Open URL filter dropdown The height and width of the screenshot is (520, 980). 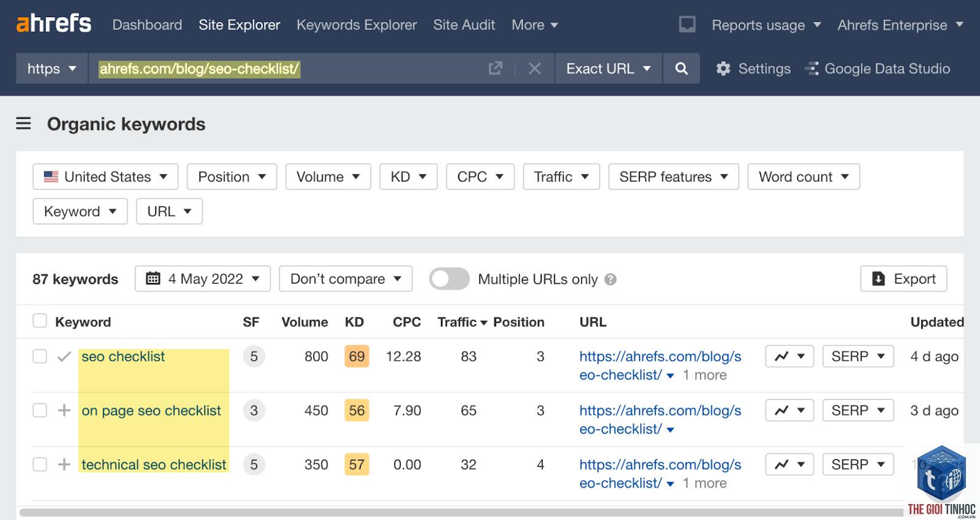[x=170, y=211]
